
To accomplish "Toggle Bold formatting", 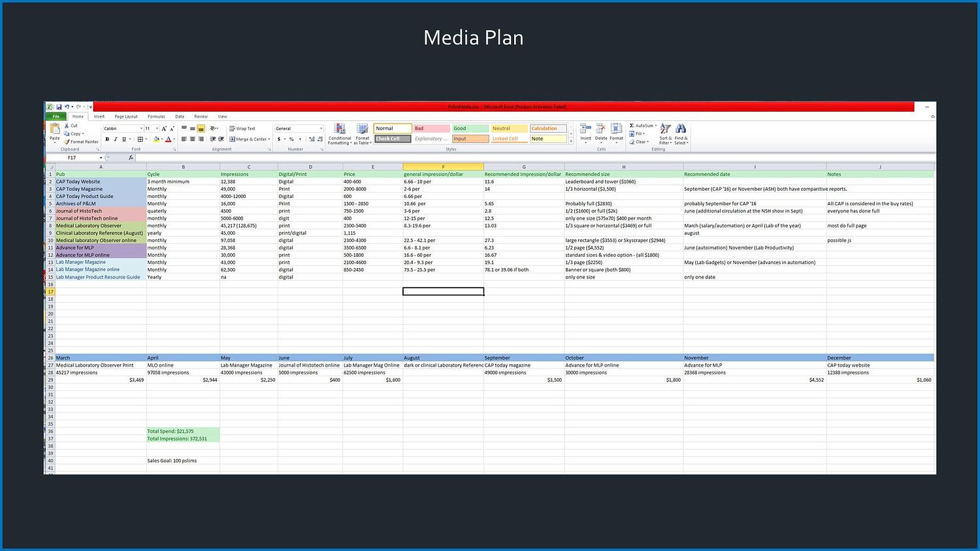I will click(x=107, y=139).
